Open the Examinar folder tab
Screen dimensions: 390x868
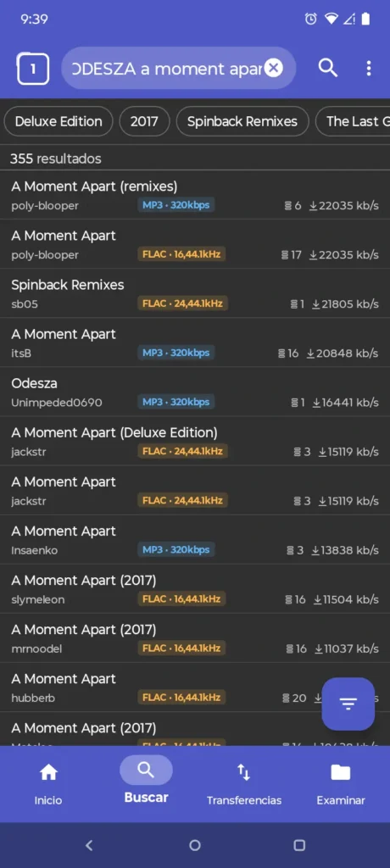tap(341, 784)
